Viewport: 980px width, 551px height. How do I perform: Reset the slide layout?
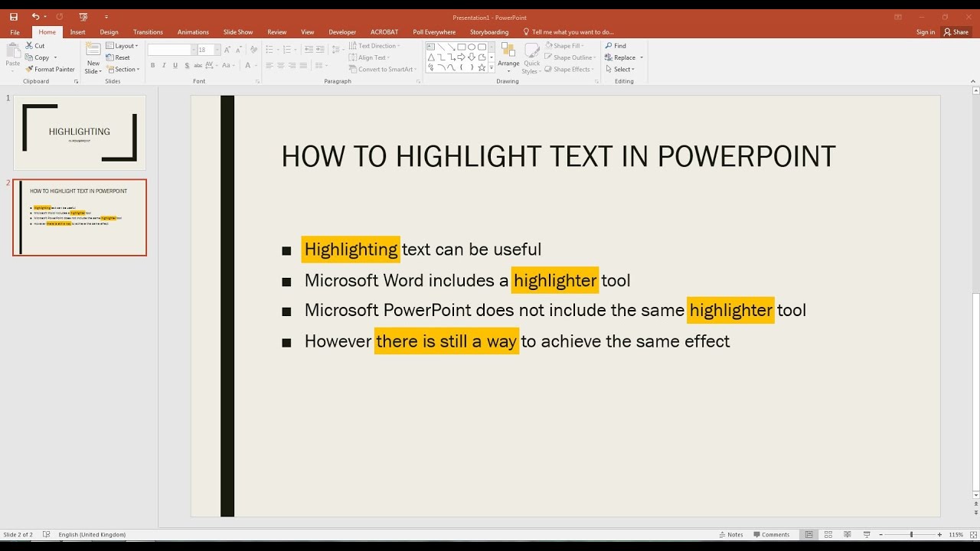coord(118,57)
